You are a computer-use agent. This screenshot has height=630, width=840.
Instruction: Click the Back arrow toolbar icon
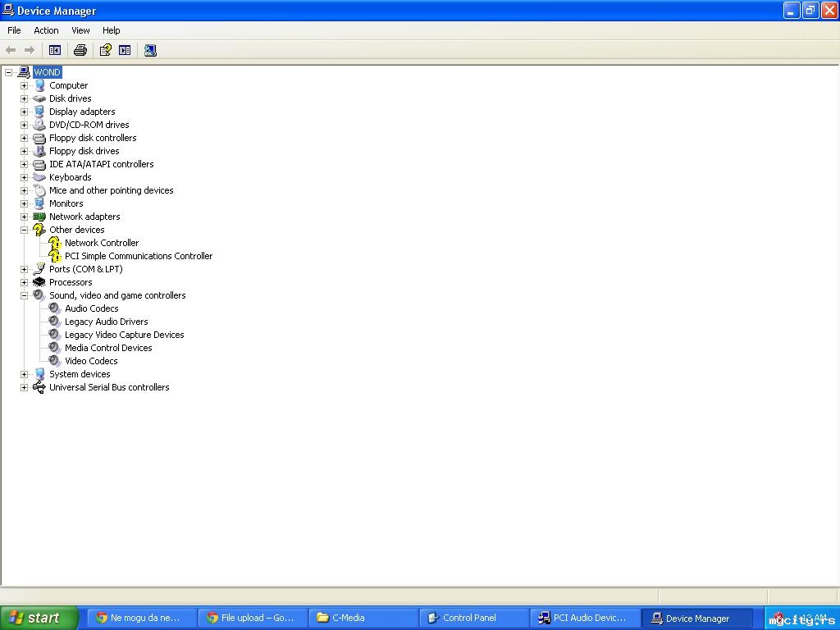[11, 50]
